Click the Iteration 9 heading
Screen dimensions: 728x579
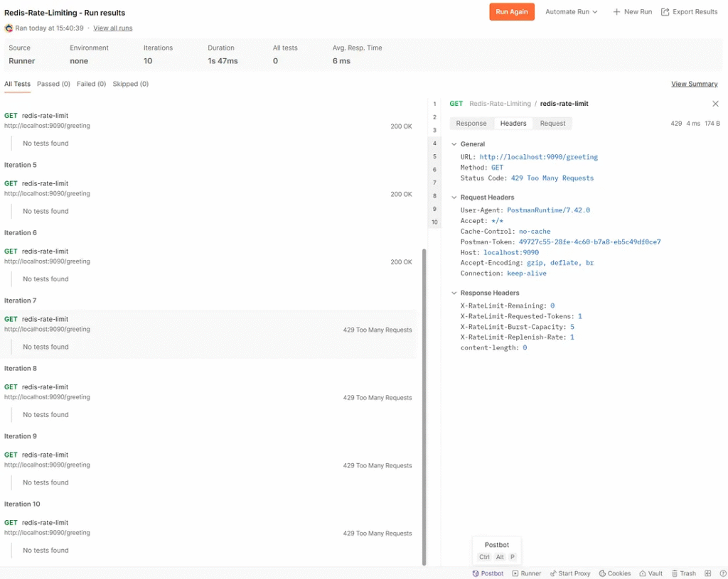coord(21,436)
